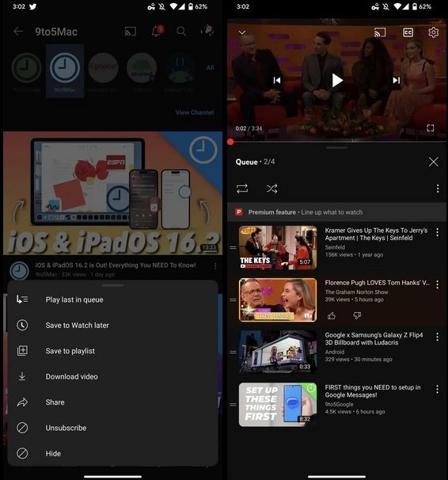448x480 pixels.
Task: Choose Download video
Action: tap(113, 376)
